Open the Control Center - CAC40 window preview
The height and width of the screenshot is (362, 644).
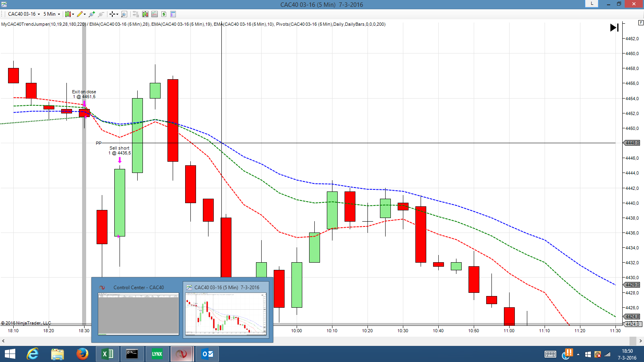[x=138, y=310]
